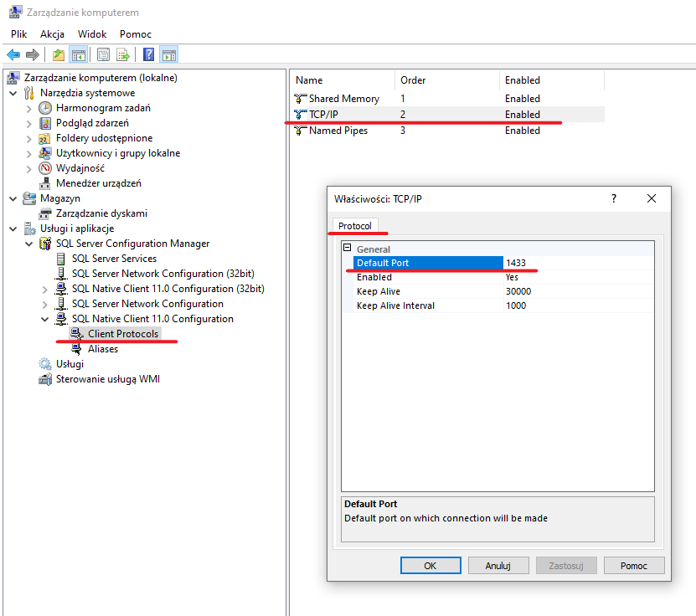Collapse the Usługi i aplikacje node
Screen dimensions: 696x616
coord(13,228)
